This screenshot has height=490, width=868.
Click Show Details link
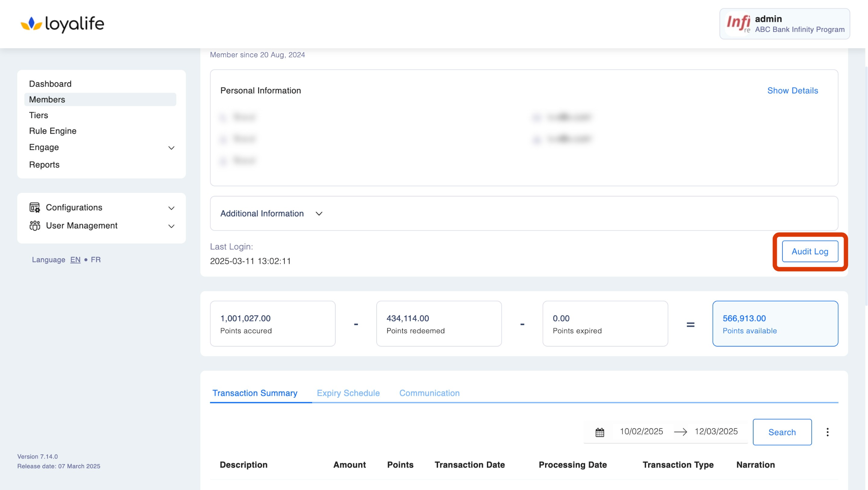pyautogui.click(x=792, y=90)
